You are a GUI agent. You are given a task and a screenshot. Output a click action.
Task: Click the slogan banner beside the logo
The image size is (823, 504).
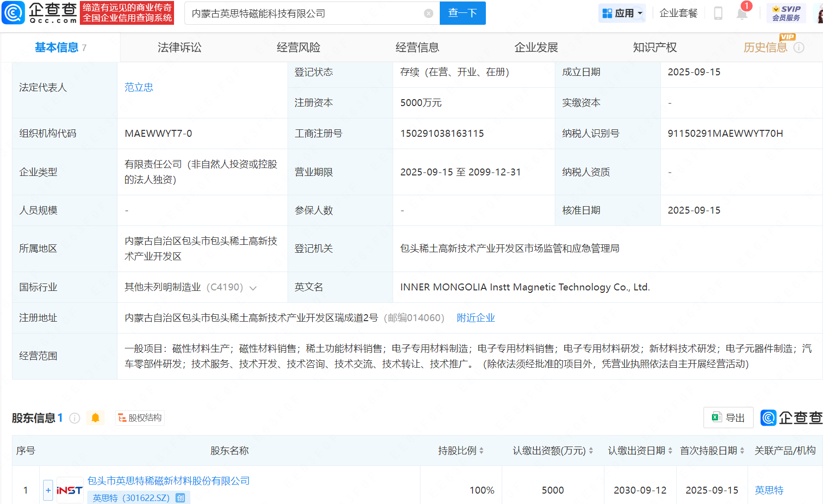(x=127, y=13)
